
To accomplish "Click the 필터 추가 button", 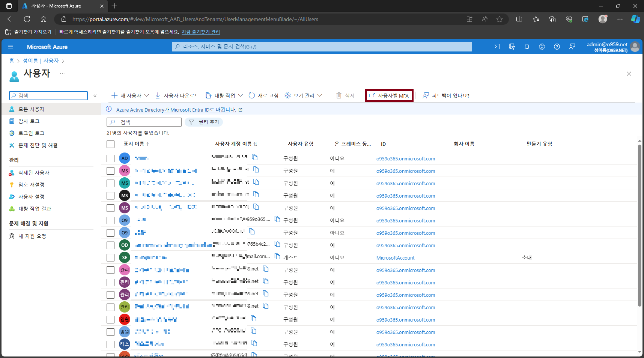I will [x=204, y=122].
